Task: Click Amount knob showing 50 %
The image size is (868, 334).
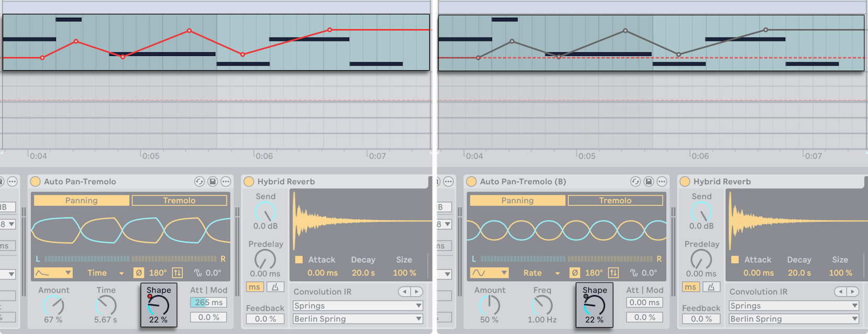Action: pyautogui.click(x=489, y=305)
